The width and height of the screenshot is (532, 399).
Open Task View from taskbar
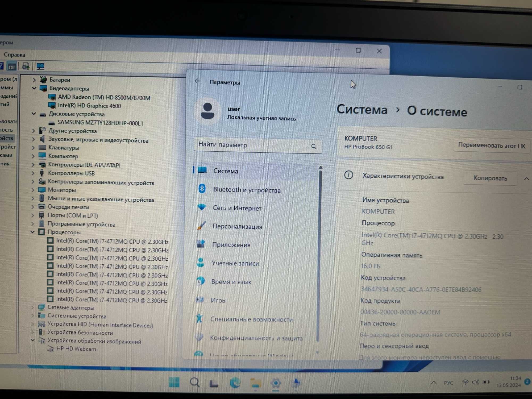tap(214, 383)
